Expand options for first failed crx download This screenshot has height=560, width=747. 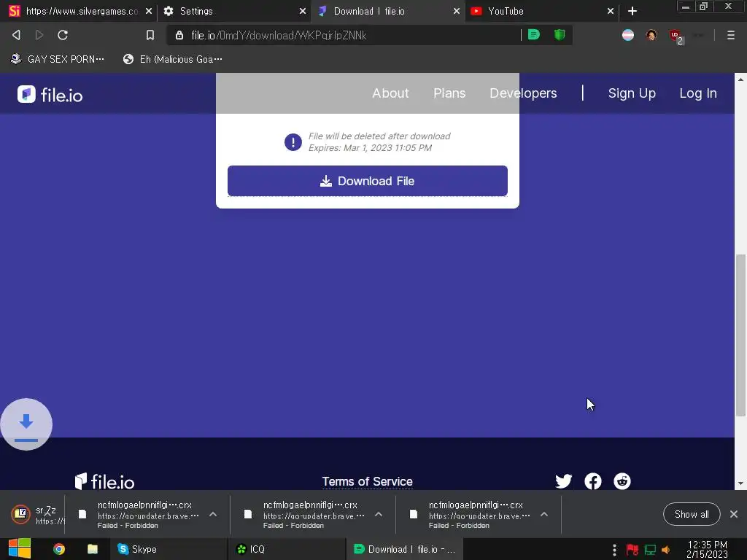(x=213, y=514)
